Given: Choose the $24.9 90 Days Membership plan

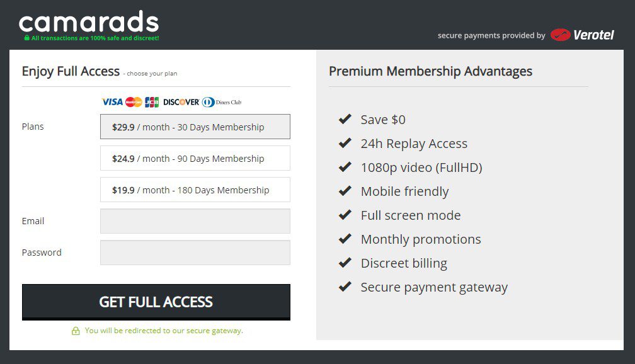Looking at the screenshot, I should coord(195,158).
